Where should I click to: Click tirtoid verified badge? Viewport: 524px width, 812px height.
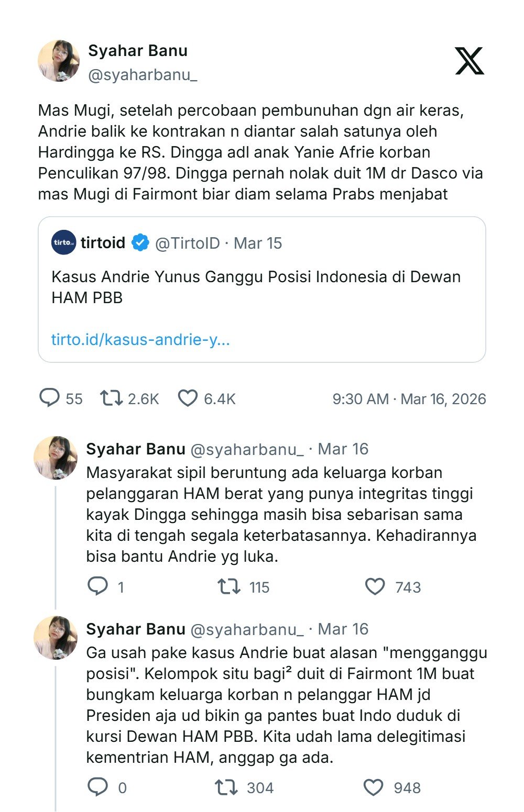point(140,243)
